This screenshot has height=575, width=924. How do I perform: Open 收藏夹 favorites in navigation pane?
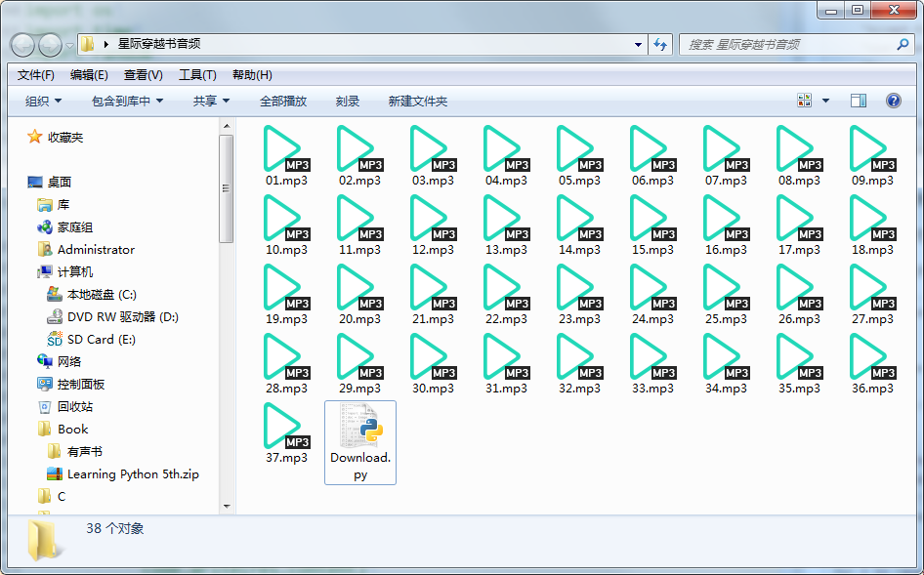pos(56,138)
